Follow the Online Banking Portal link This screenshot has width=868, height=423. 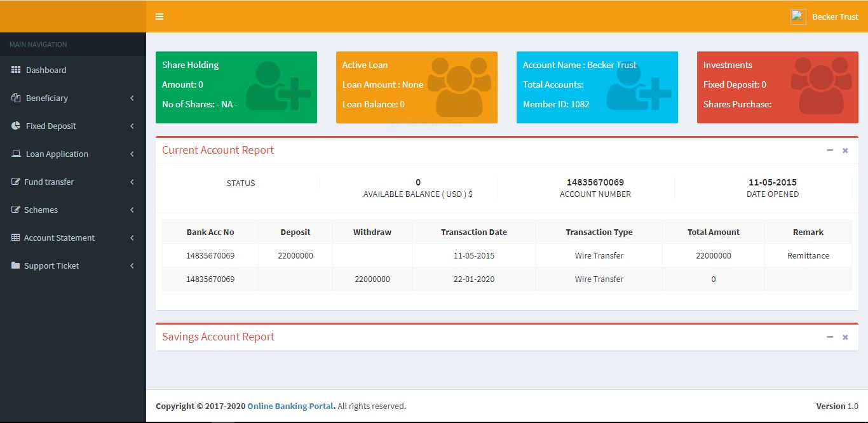click(291, 406)
